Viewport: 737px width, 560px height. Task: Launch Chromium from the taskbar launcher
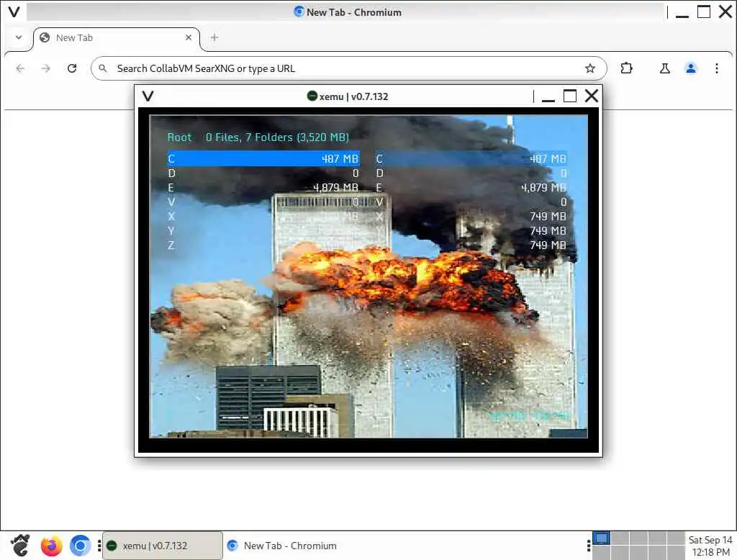[x=80, y=546]
